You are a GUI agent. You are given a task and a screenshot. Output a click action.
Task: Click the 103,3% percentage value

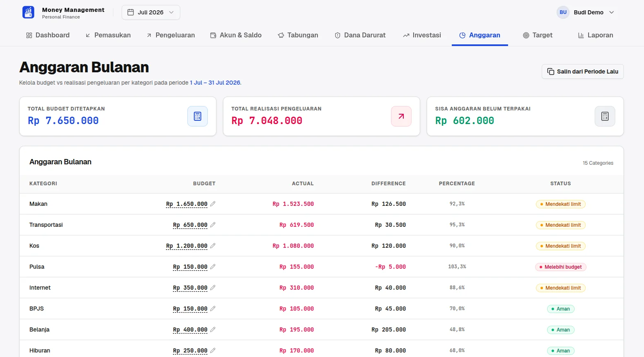click(457, 267)
